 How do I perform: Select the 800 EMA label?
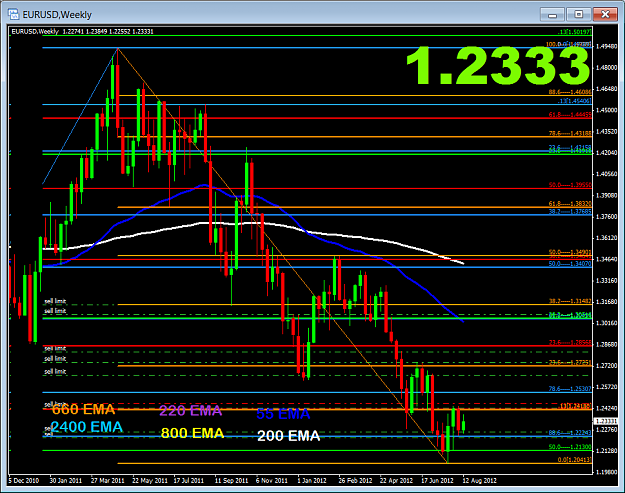193,433
